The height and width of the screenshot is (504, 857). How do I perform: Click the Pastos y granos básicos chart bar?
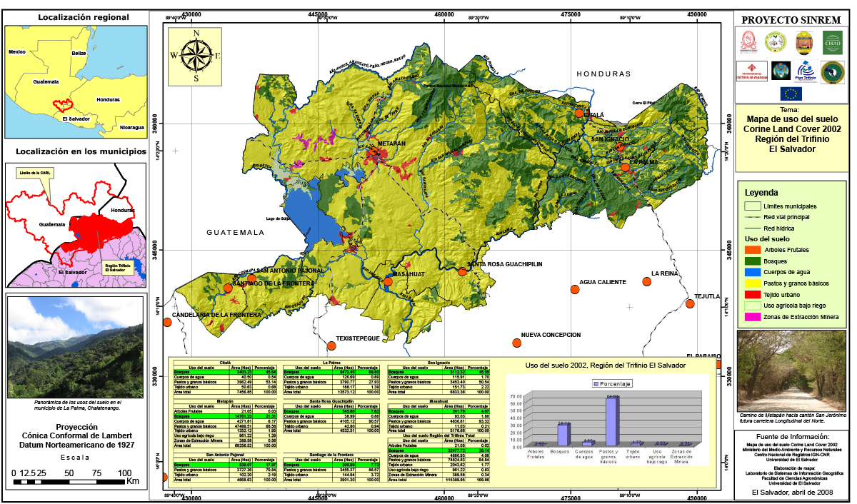611,421
